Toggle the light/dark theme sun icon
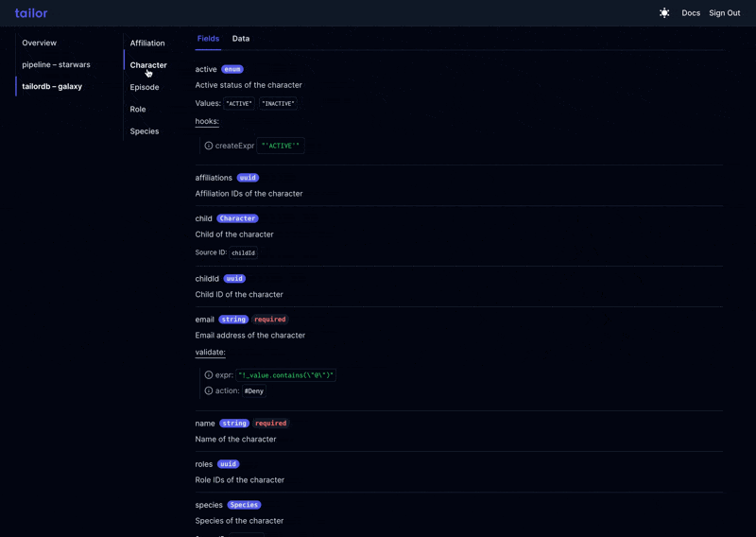Screen dimensions: 756x537 click(664, 13)
